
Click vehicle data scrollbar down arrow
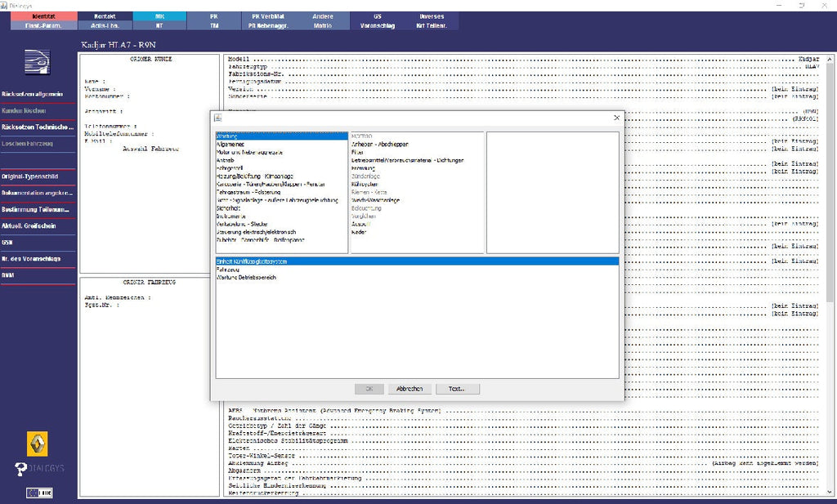830,493
